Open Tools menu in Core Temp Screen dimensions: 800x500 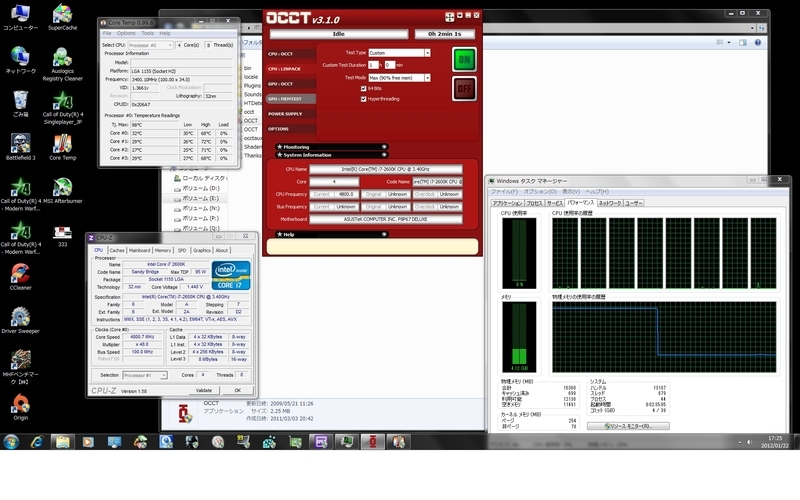[x=147, y=33]
